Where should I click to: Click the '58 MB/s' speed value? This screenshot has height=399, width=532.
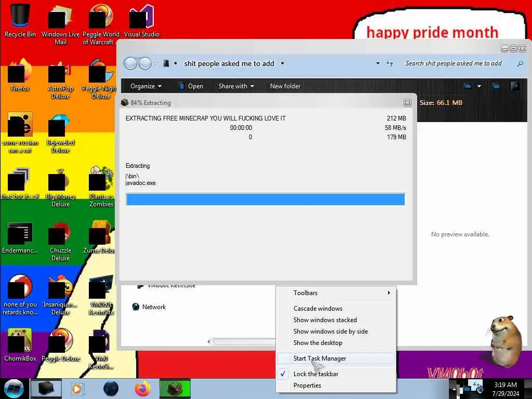[395, 128]
